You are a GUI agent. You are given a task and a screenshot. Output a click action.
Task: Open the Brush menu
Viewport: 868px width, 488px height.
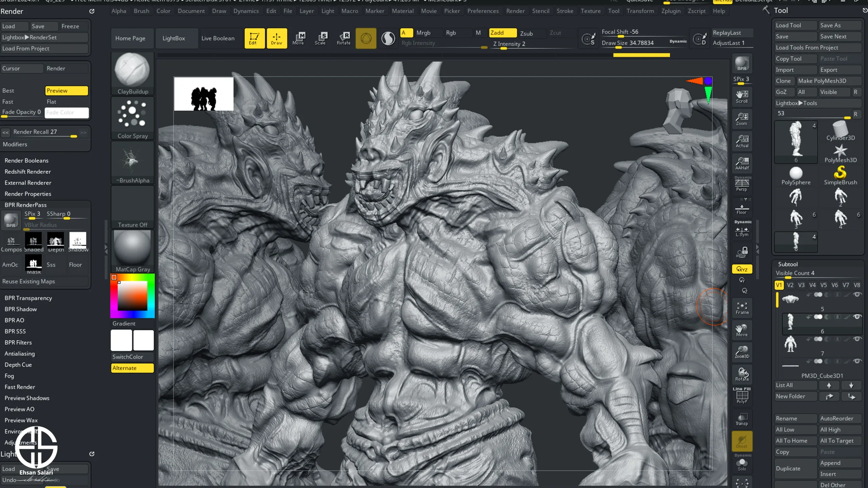pos(141,11)
